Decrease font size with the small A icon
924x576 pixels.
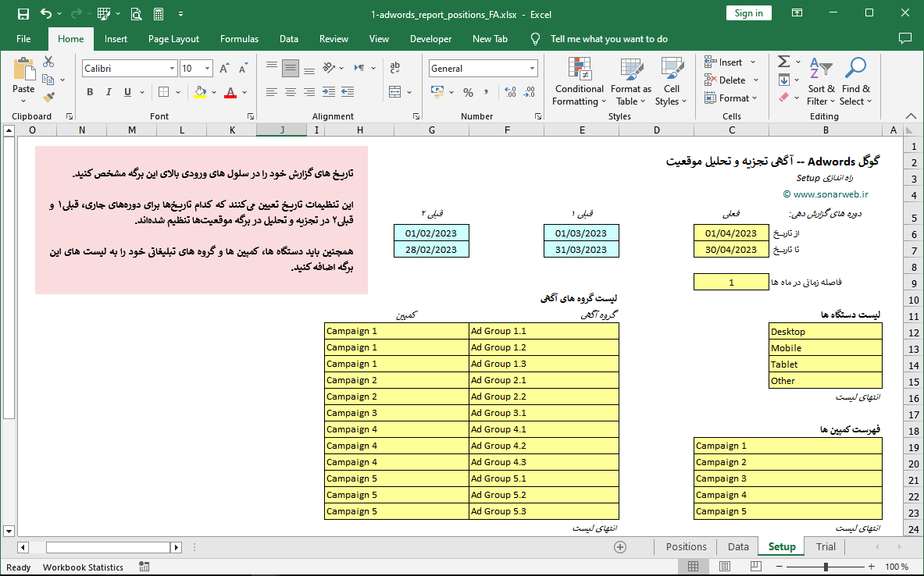[243, 69]
